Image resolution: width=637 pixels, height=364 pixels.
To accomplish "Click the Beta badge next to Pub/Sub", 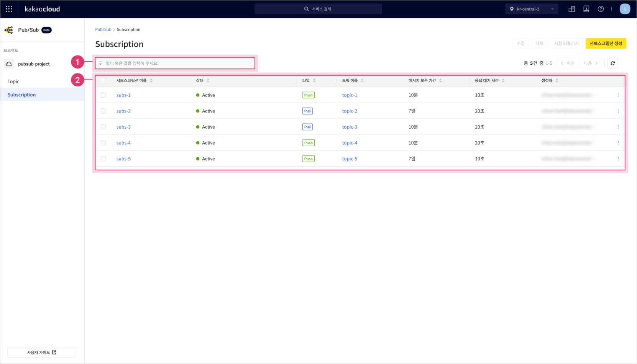I will pyautogui.click(x=46, y=30).
